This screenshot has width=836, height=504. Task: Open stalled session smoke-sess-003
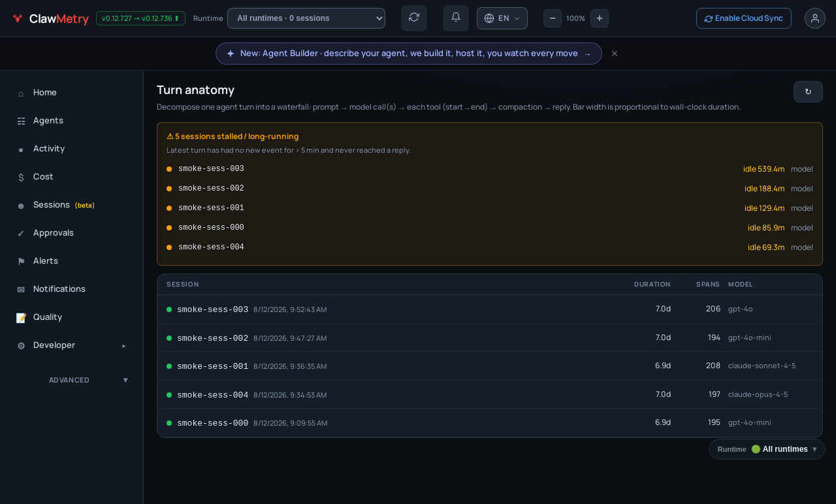coord(490,169)
